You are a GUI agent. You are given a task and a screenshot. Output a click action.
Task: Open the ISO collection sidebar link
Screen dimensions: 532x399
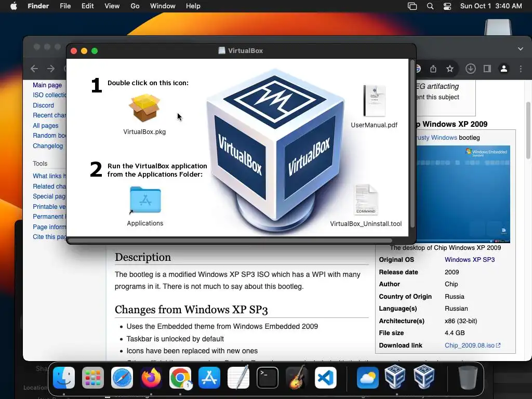(x=49, y=95)
